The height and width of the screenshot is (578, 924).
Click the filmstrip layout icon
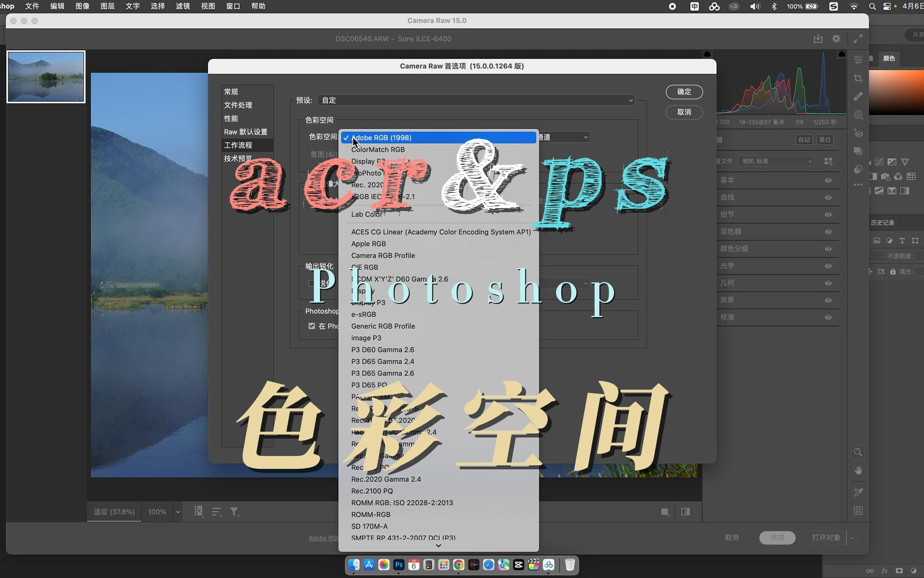pos(199,511)
